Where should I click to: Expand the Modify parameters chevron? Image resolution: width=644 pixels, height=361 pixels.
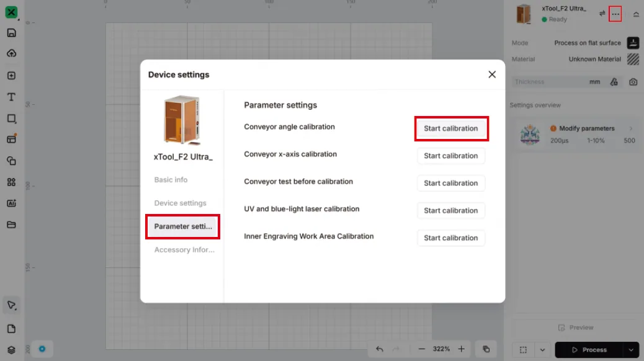coord(631,128)
